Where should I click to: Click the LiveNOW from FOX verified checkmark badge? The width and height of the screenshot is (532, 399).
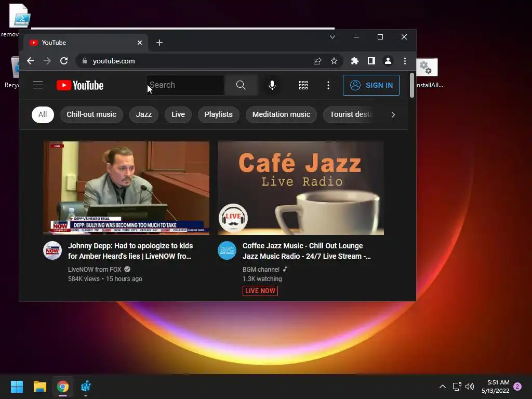(127, 270)
